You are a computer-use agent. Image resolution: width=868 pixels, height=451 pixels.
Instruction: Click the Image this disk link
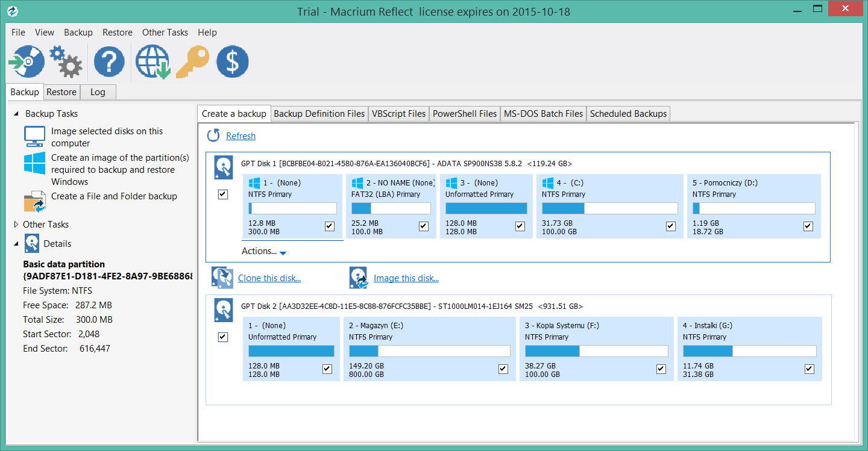406,278
